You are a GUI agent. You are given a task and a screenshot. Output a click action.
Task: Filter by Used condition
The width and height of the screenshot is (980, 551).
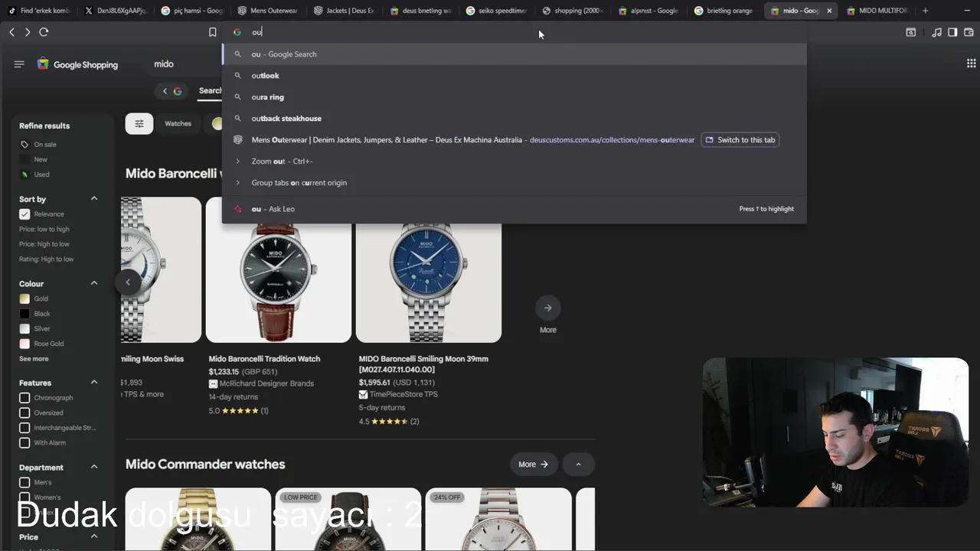pos(41,174)
